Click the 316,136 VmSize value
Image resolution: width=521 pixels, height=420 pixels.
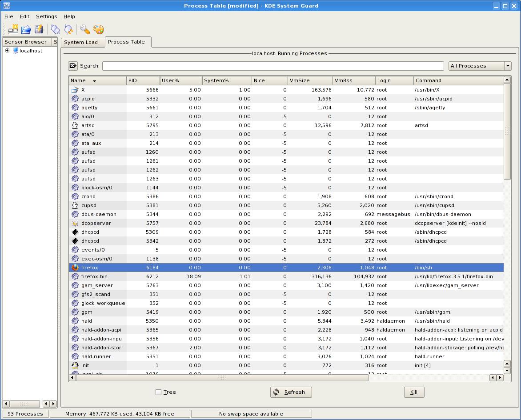(x=322, y=276)
